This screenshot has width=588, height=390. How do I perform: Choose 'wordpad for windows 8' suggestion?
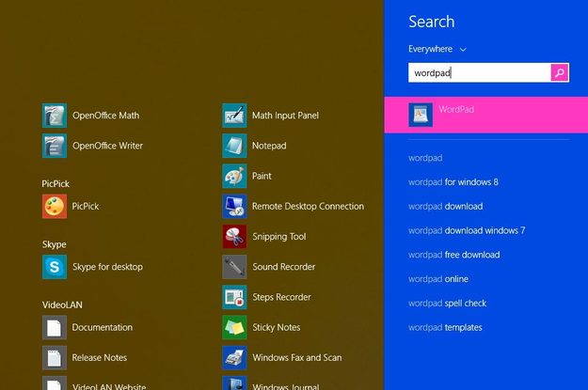(453, 182)
